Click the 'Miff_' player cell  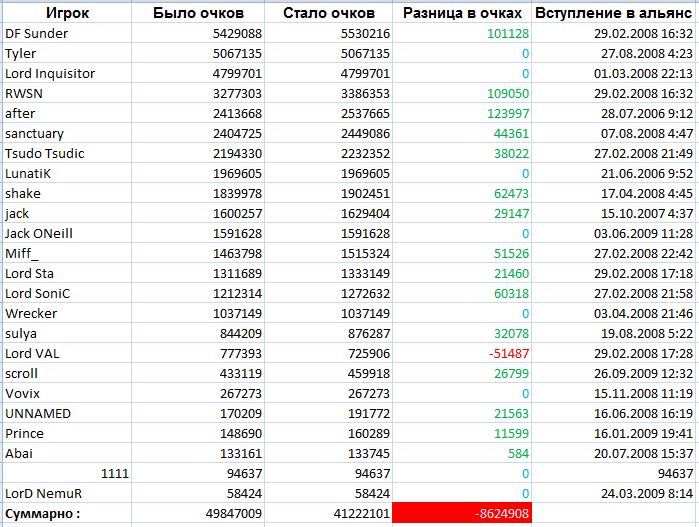click(x=67, y=253)
